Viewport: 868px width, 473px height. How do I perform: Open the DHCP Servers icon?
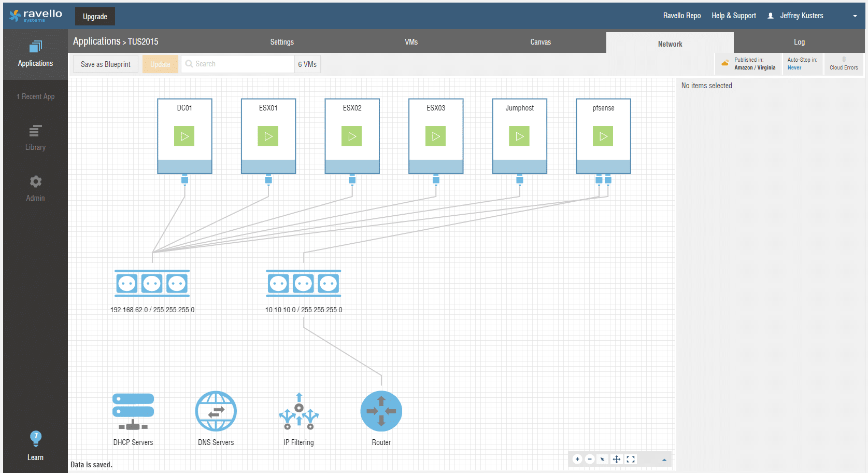click(x=133, y=411)
